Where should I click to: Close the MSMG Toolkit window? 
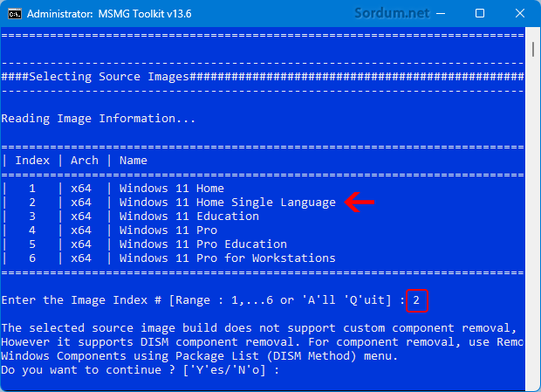(519, 13)
